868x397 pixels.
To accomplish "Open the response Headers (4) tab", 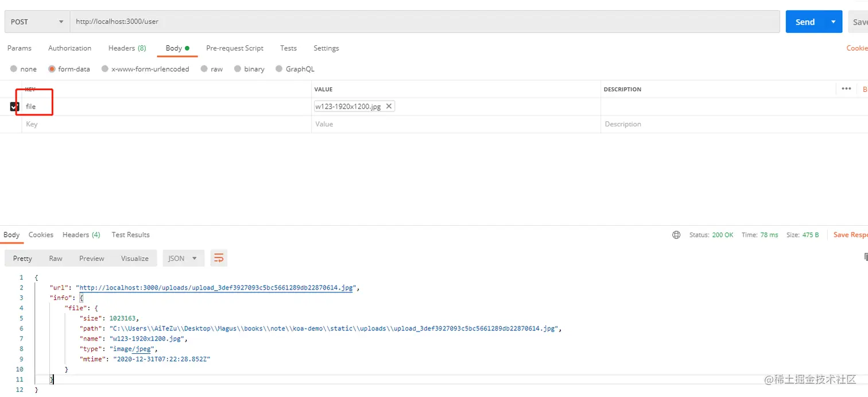I will pos(81,235).
